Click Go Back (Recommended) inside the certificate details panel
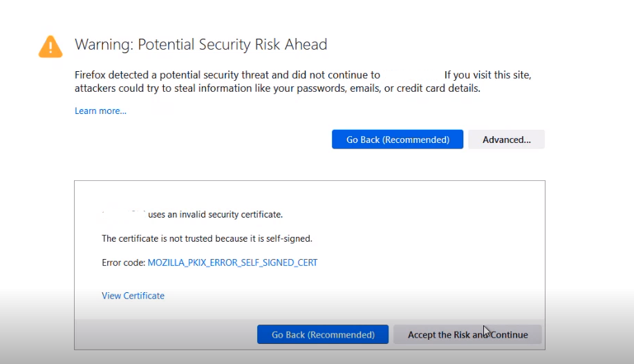Viewport: 634px width, 364px height. click(x=323, y=334)
